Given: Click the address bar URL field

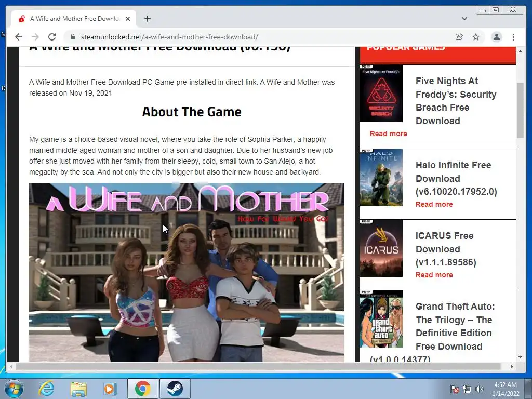Looking at the screenshot, I should (258, 37).
